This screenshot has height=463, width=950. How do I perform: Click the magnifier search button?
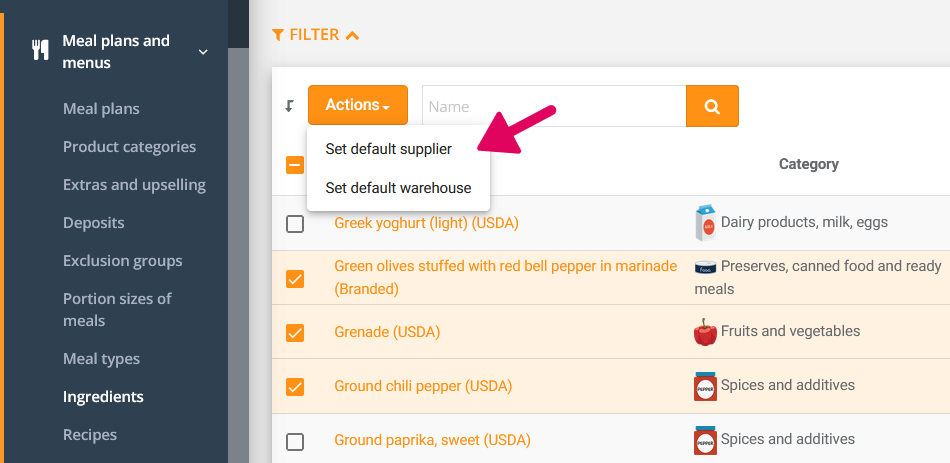712,106
